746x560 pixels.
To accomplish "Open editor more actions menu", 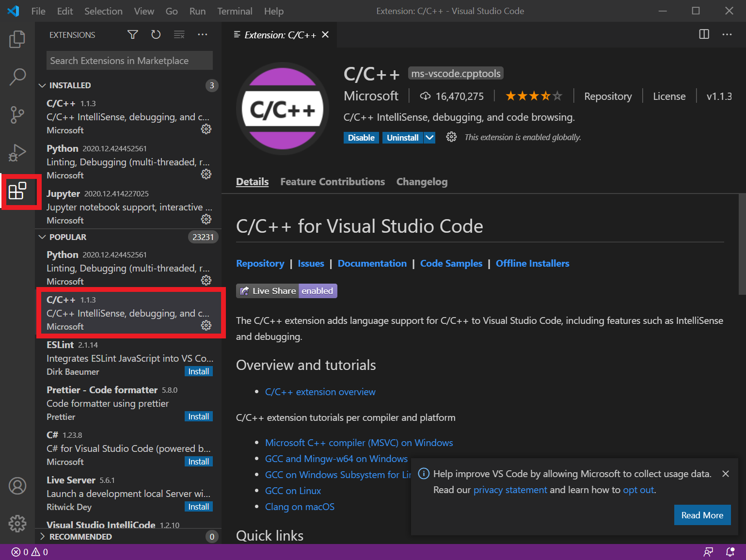I will (x=727, y=34).
